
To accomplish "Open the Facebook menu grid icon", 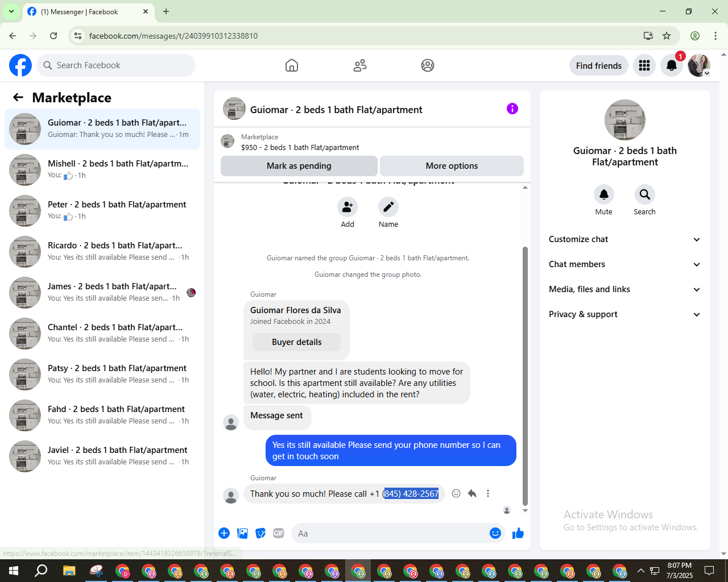I will [644, 65].
